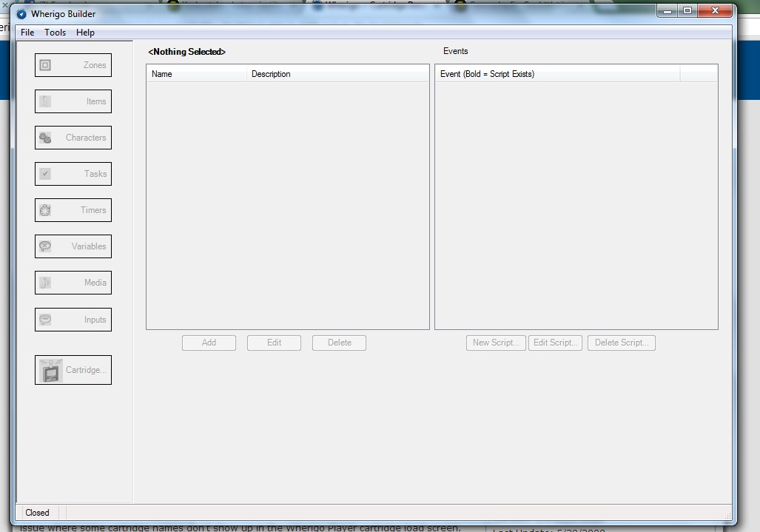Click the New Script button
This screenshot has height=532, width=760.
[x=496, y=343]
